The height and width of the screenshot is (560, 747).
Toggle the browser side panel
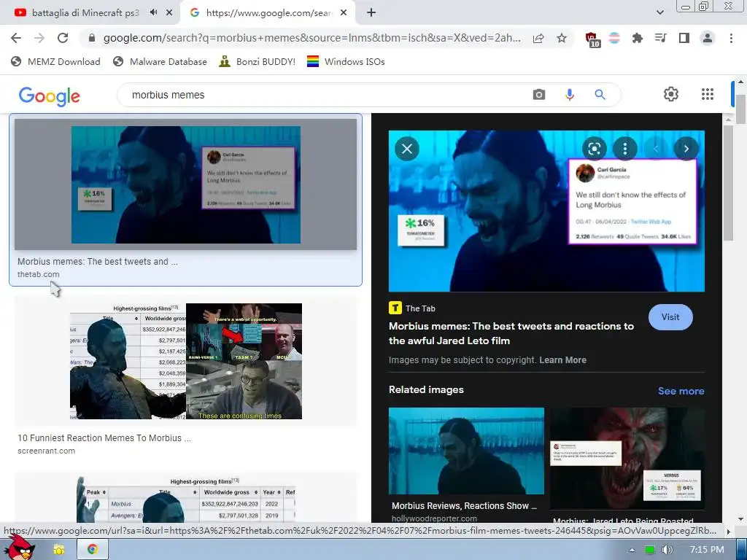click(x=684, y=38)
